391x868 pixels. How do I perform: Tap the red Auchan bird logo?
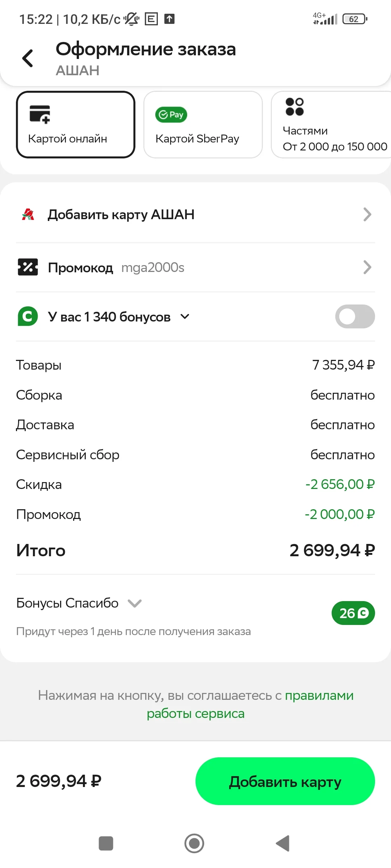[28, 214]
